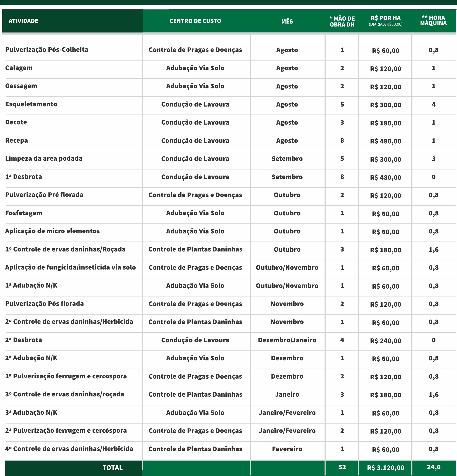Click Setembro in Limpeza da area podada row
Image resolution: width=457 pixels, height=476 pixels.
[x=287, y=159]
